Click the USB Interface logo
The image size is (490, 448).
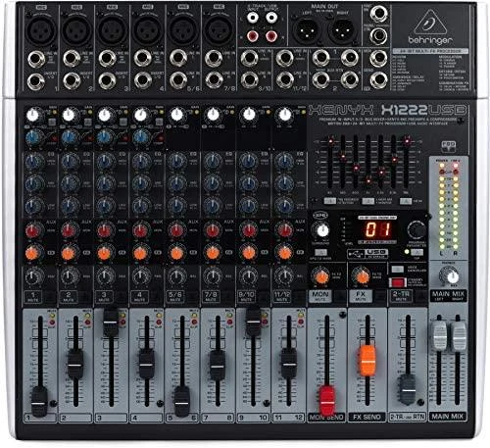[x=367, y=254]
